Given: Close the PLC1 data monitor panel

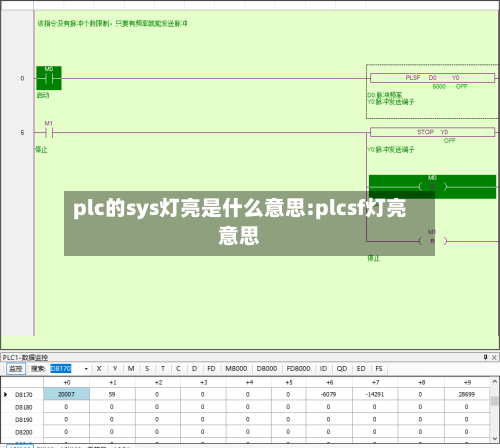Looking at the screenshot, I should coord(494,357).
